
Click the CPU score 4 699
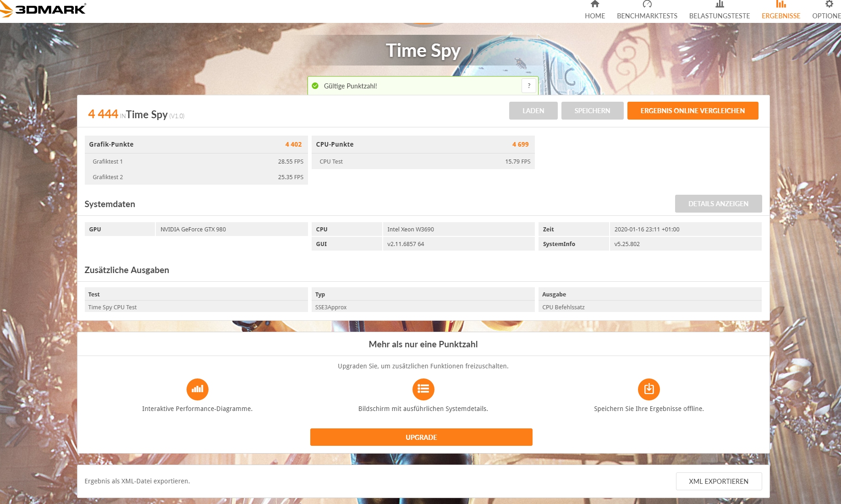click(520, 144)
